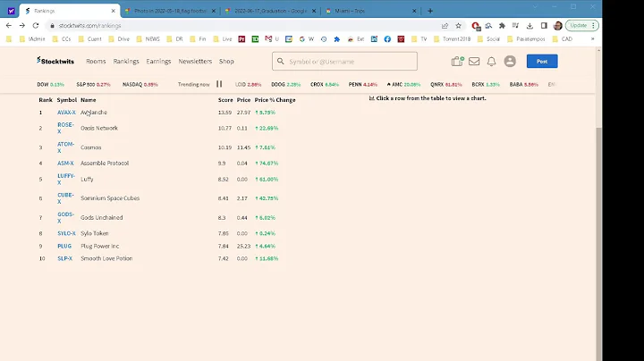
Task: Click the Price % Change column header
Action: coord(275,100)
